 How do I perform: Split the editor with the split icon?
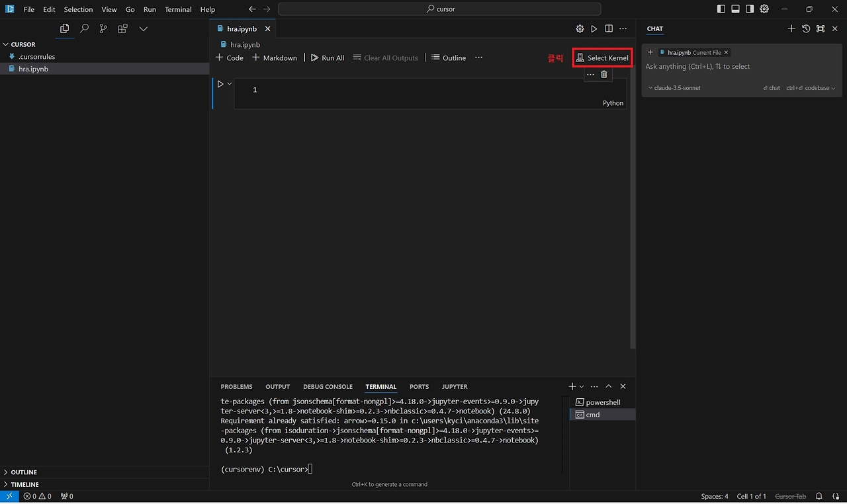click(x=609, y=28)
